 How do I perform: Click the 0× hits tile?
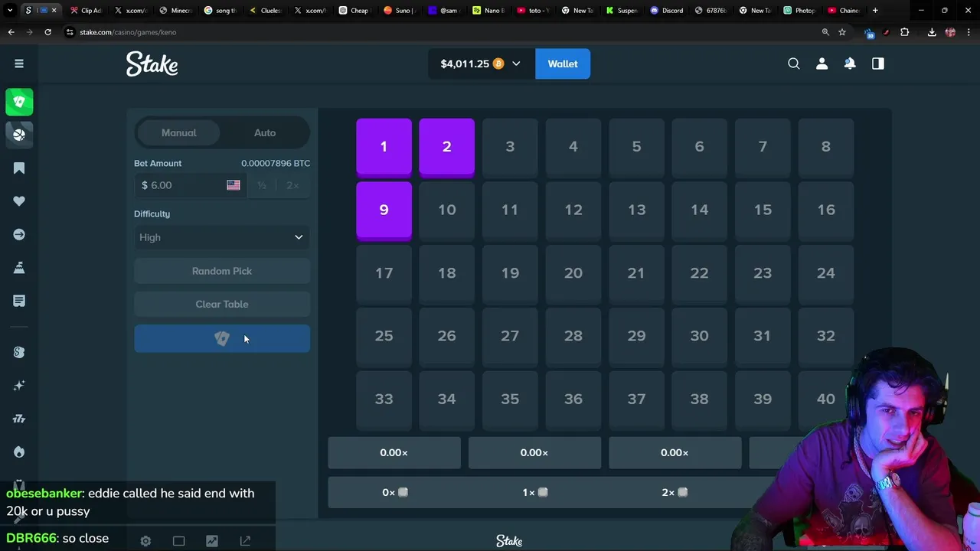click(x=394, y=492)
